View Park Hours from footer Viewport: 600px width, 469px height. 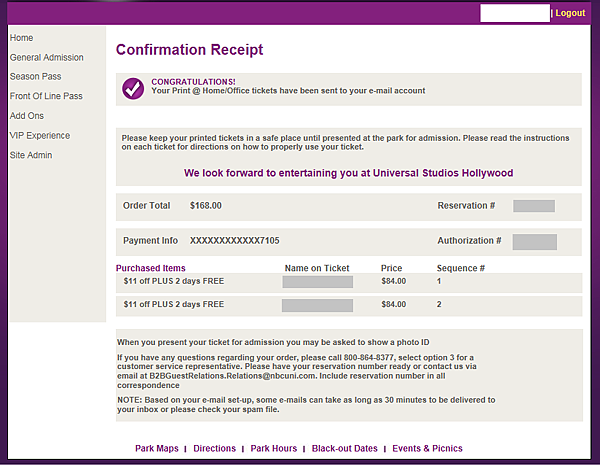tap(274, 448)
